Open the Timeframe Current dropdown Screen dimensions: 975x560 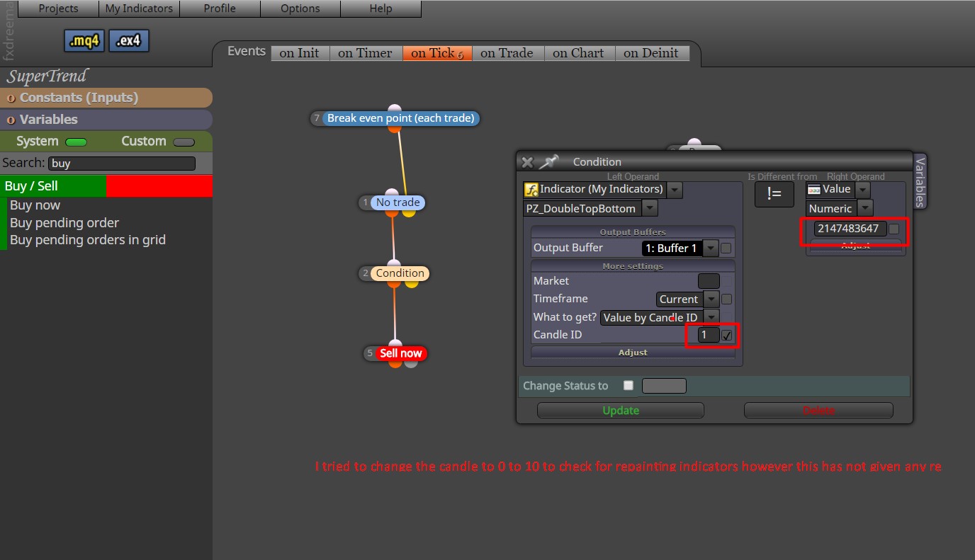coord(711,299)
